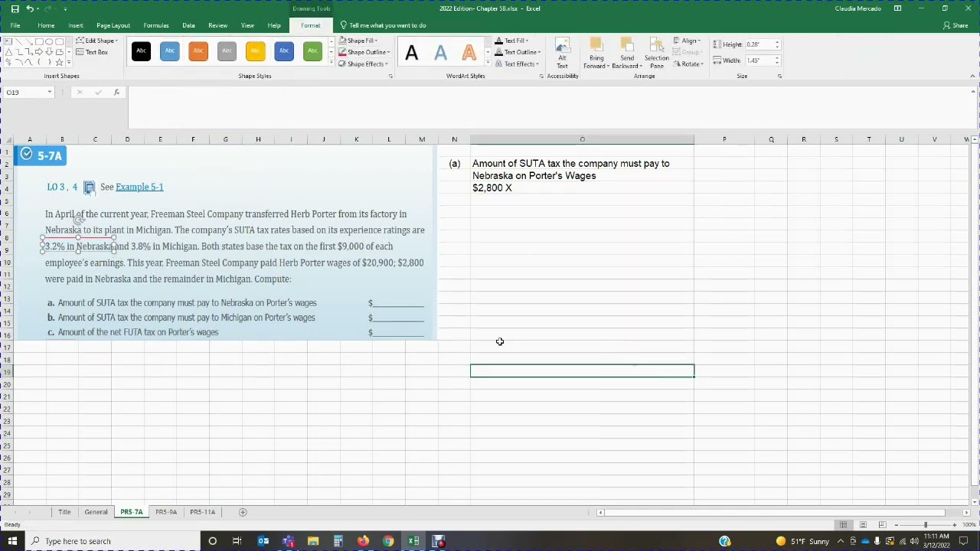This screenshot has width=980, height=551.
Task: Open Microsoft Teams from the taskbar
Action: click(288, 541)
